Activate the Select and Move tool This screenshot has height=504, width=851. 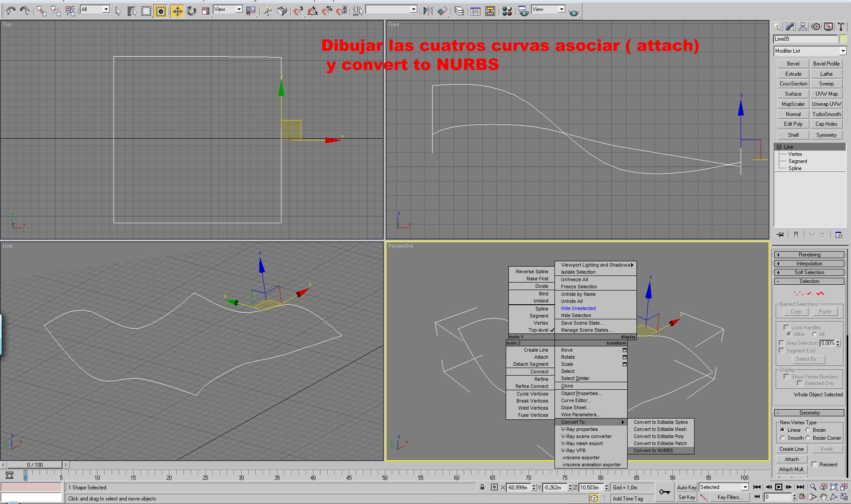pos(177,11)
